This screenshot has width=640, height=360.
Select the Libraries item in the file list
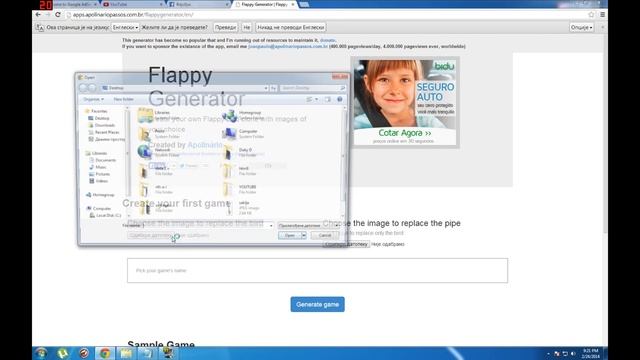point(157,115)
